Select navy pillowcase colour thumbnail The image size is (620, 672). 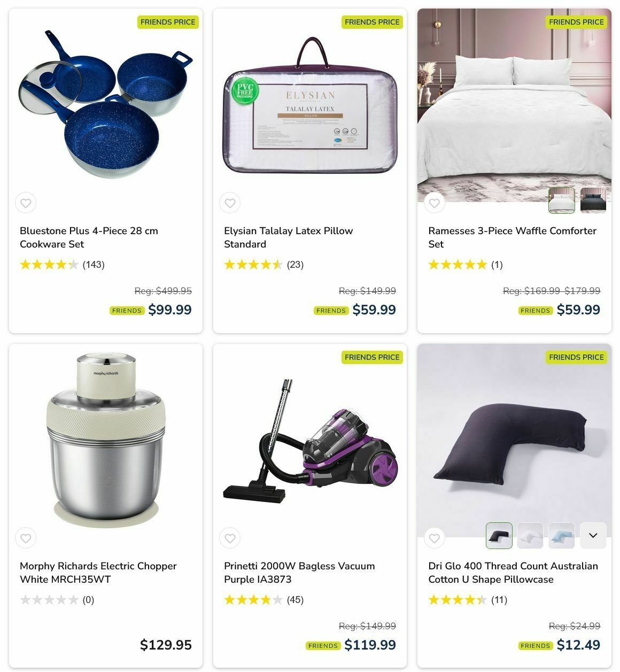(499, 536)
